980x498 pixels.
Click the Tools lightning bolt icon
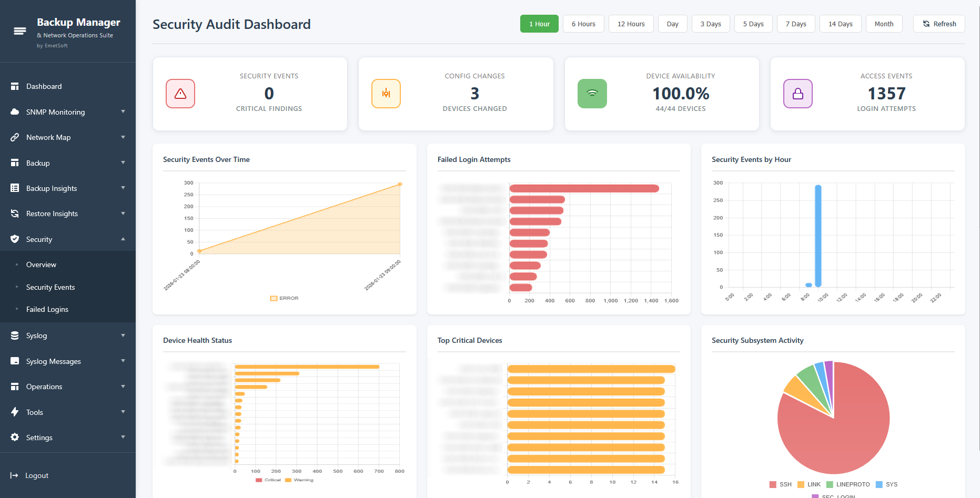[15, 412]
